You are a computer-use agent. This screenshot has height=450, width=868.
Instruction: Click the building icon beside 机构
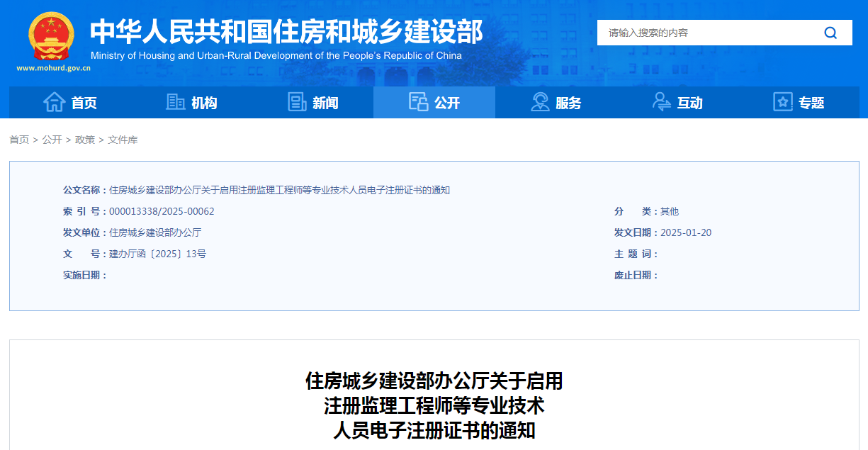coord(175,102)
